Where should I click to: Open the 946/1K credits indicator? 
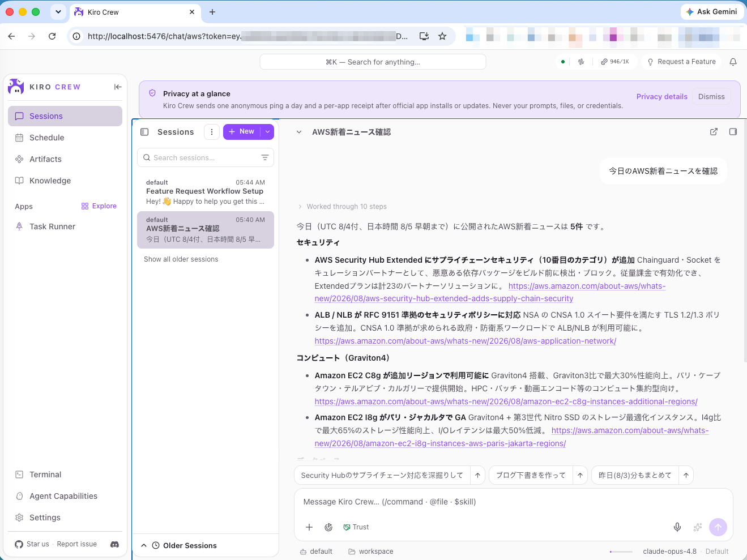click(615, 62)
